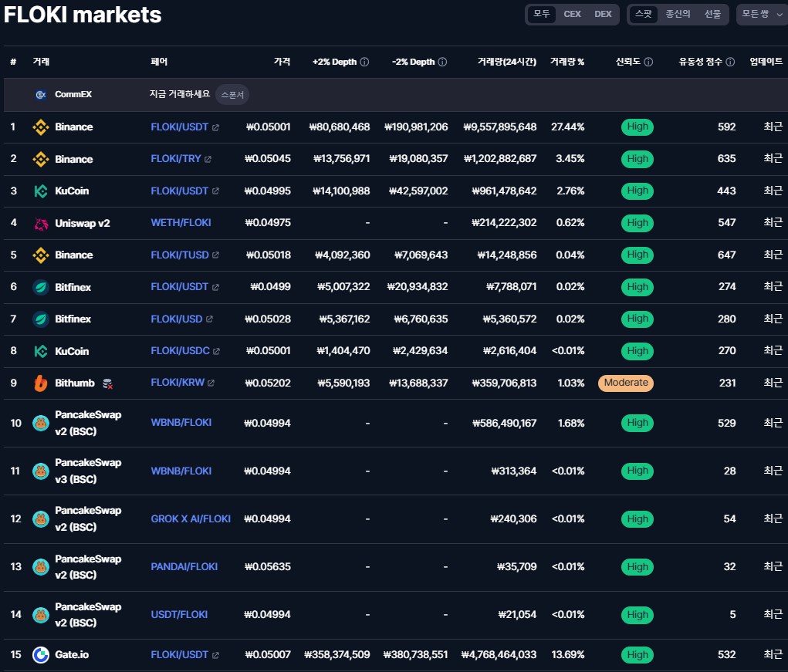Image resolution: width=788 pixels, height=672 pixels.
Task: Click the info icon beside +2% Depth
Action: point(364,62)
